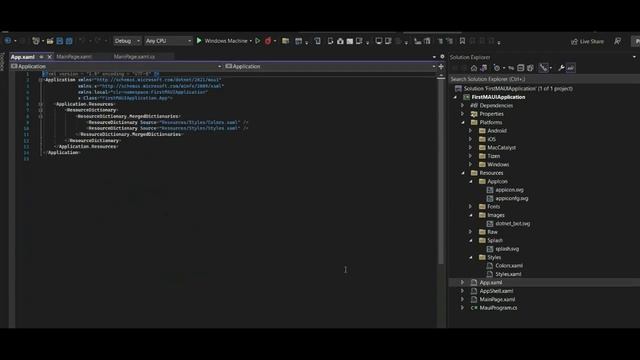Click the editor vertical scrollbar thumb
The height and width of the screenshot is (360, 640).
[x=441, y=172]
